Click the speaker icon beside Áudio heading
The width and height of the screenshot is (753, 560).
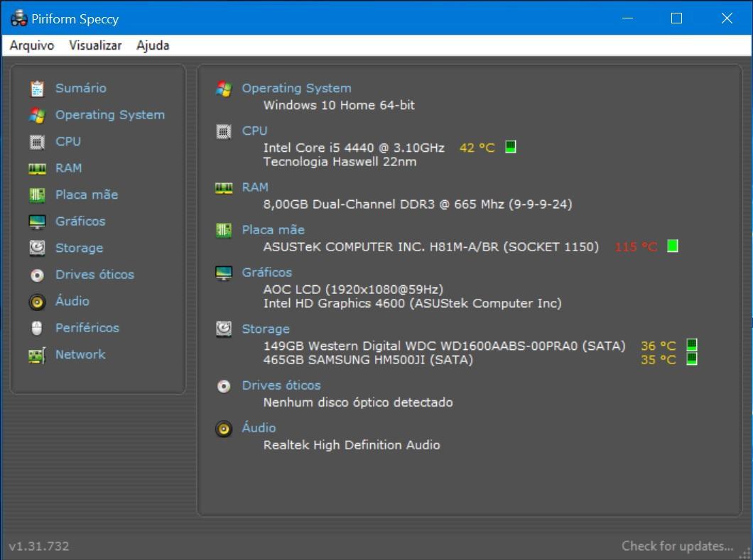224,429
